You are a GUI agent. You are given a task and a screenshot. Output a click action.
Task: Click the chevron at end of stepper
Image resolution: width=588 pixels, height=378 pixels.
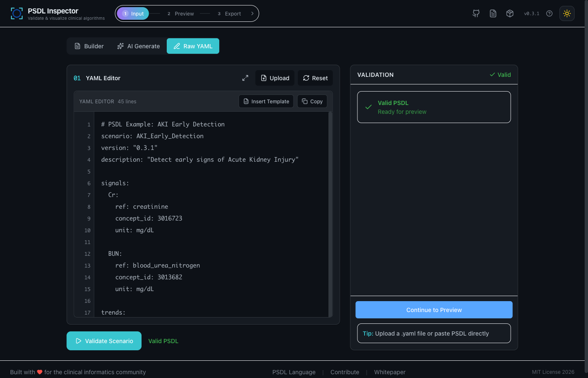[x=252, y=13]
